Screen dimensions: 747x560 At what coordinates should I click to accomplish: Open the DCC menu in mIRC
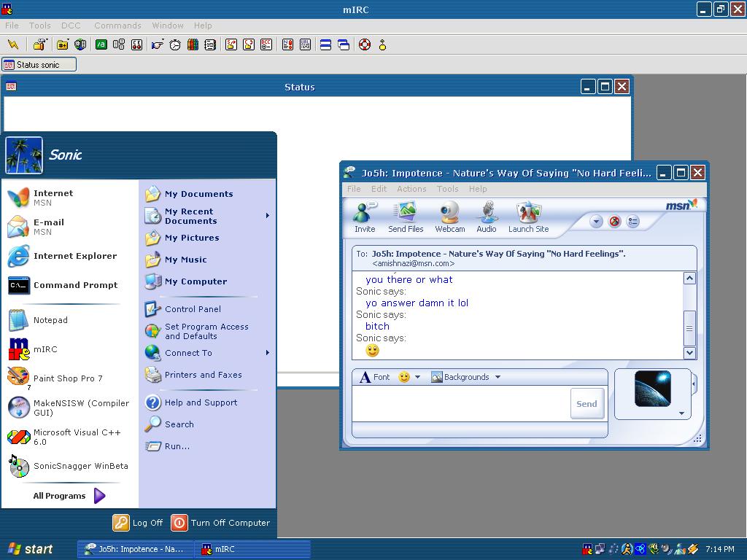(71, 26)
